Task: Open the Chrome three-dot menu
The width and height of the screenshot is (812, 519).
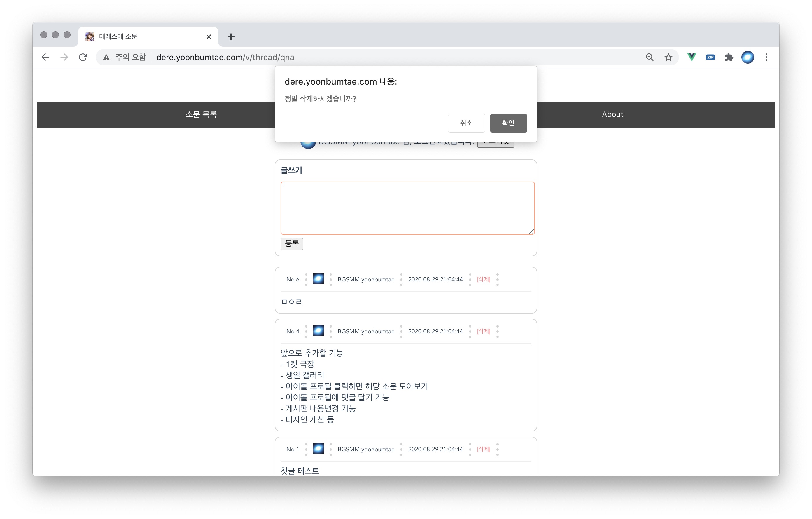Action: (766, 57)
